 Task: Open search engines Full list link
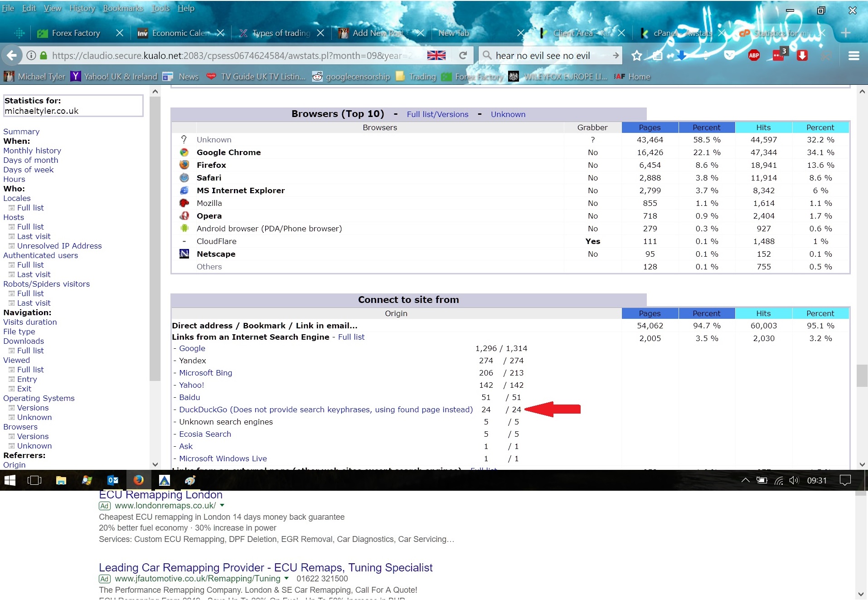[x=351, y=337]
